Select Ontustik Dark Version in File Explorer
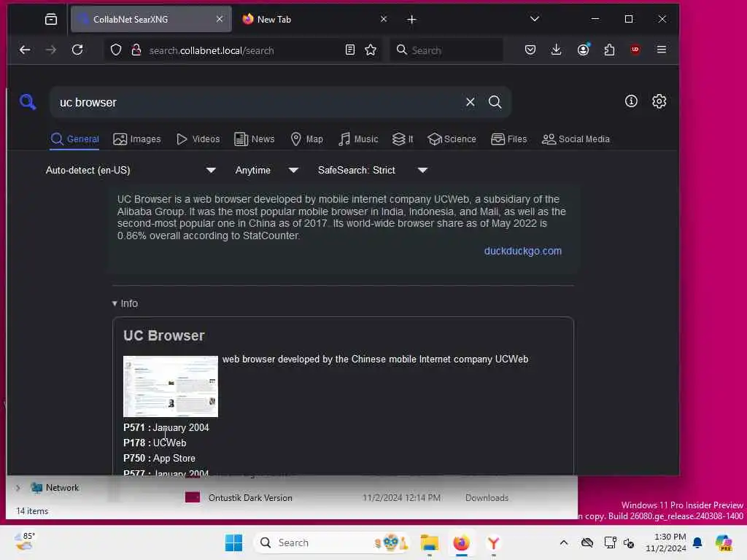This screenshot has width=747, height=560. [250, 497]
